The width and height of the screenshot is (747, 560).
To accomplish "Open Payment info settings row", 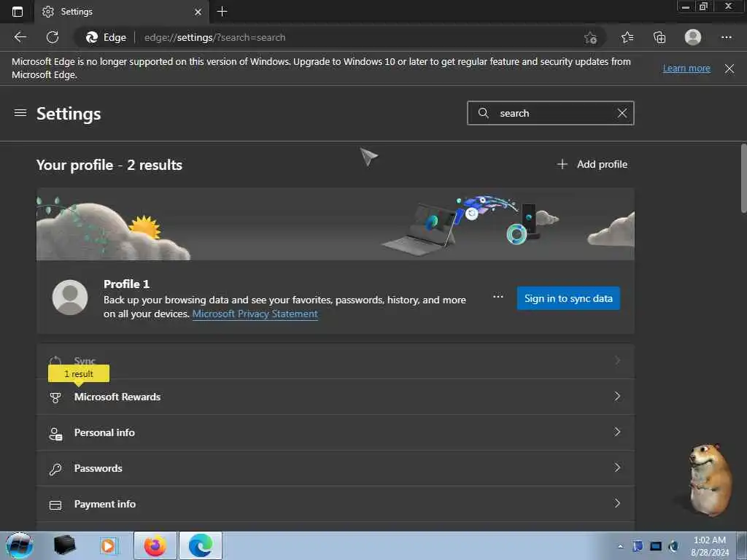I will pyautogui.click(x=336, y=504).
